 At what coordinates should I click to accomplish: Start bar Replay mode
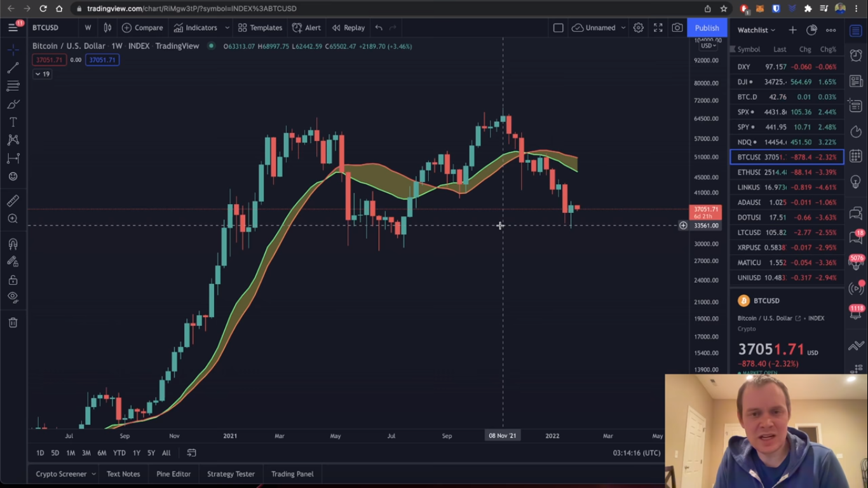click(348, 27)
